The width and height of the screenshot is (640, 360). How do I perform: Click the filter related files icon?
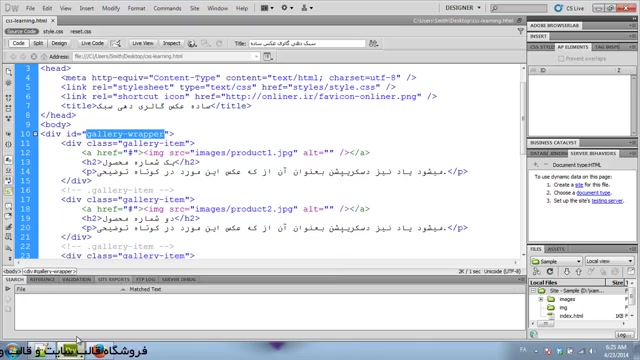pos(520,31)
